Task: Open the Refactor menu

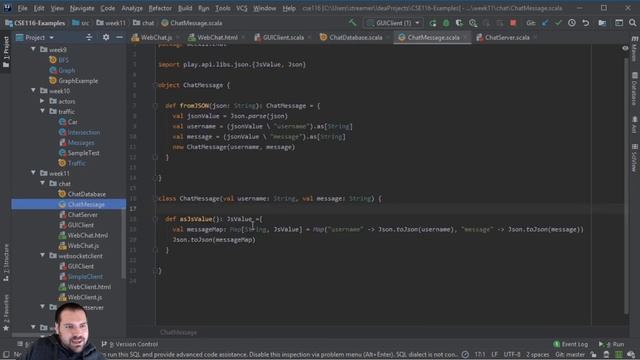Action: [160, 8]
